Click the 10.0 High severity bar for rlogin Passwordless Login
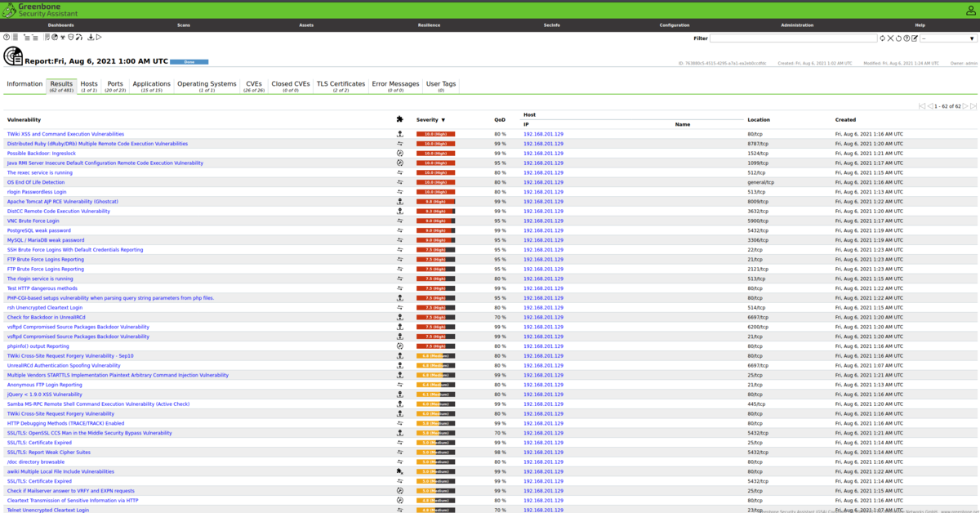Image resolution: width=980 pixels, height=513 pixels. (x=435, y=192)
